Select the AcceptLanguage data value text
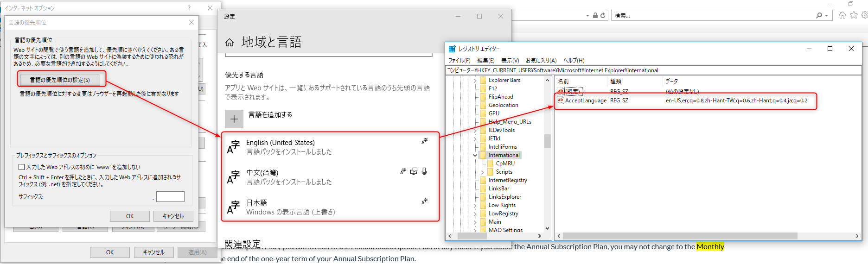Viewport: 868px width, 264px height. (736, 101)
